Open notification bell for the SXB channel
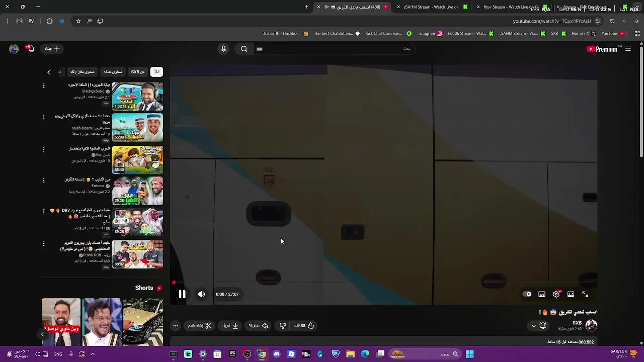Viewport: 644px width, 362px height. [x=543, y=325]
